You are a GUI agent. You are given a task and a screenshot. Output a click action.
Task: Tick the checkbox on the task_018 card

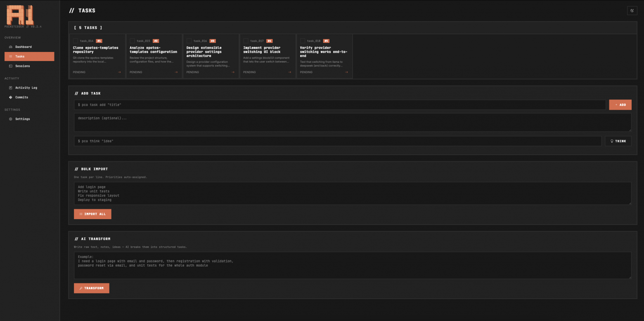[303, 41]
